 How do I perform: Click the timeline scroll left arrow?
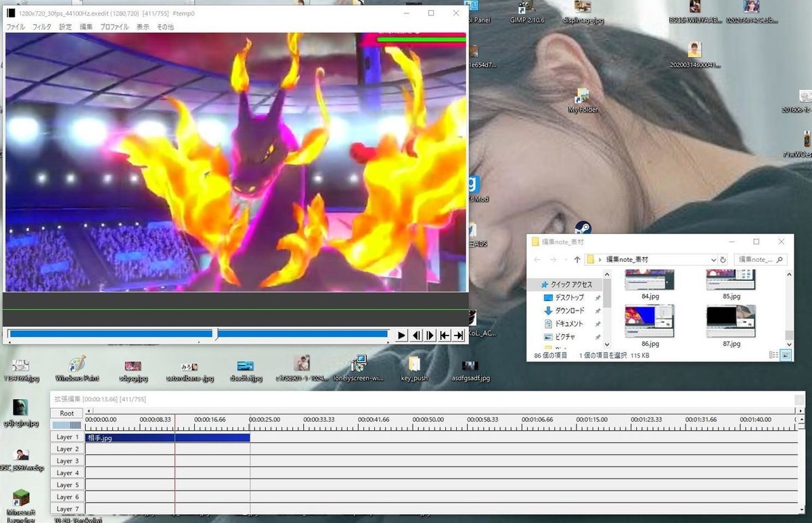coord(89,411)
